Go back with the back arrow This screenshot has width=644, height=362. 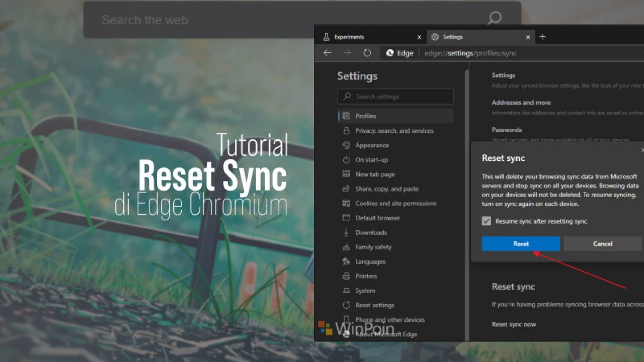coord(328,53)
